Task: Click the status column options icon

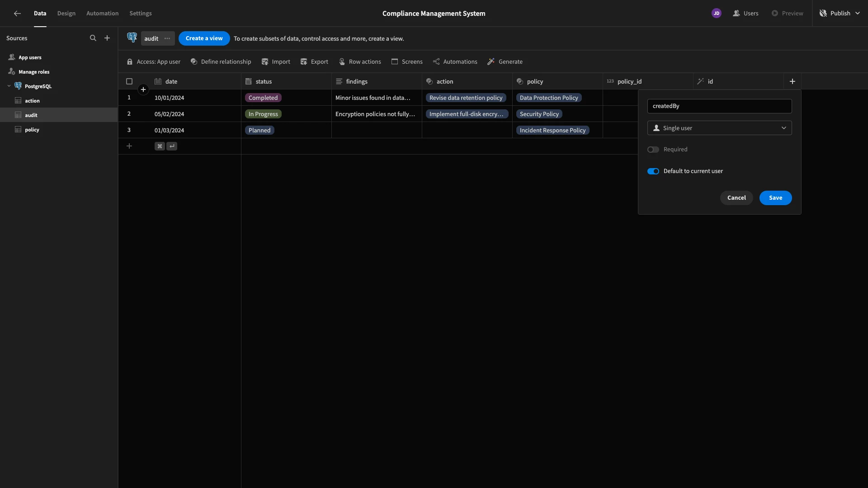Action: coord(248,81)
